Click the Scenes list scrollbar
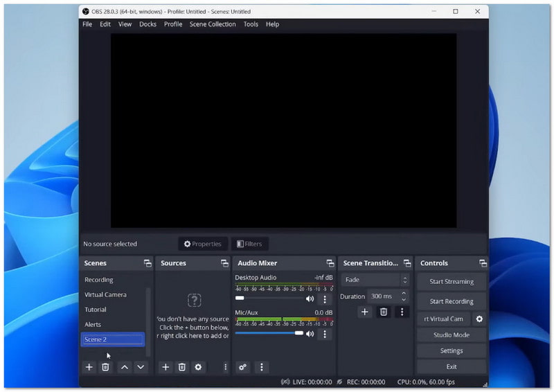The width and height of the screenshot is (554, 392). [148, 321]
